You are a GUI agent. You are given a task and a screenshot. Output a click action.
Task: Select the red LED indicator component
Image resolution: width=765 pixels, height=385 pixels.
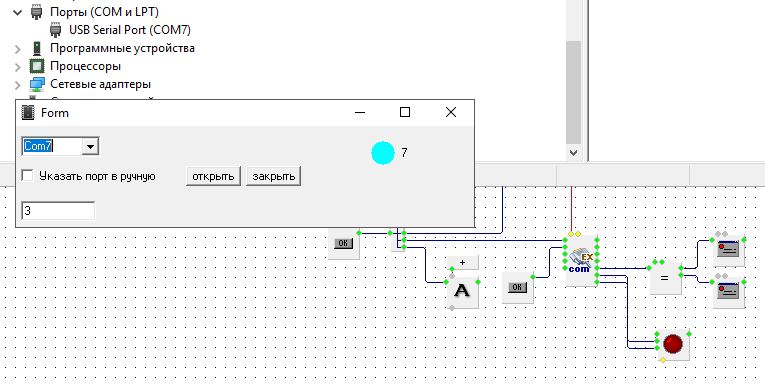coord(673,344)
